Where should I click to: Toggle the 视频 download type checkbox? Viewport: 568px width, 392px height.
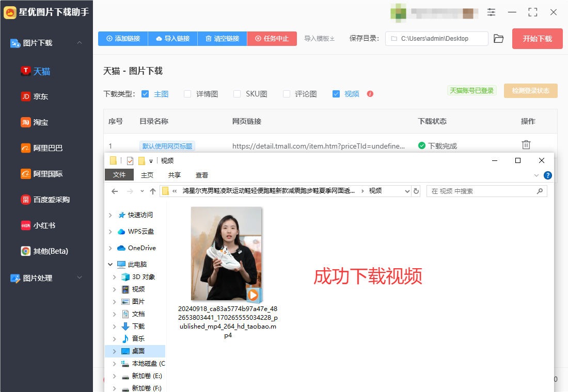(x=336, y=94)
